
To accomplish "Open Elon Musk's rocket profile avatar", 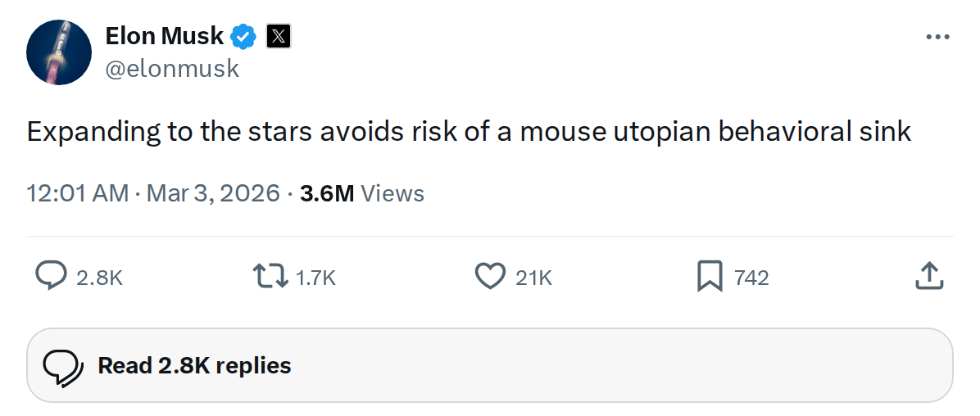I will point(58,52).
